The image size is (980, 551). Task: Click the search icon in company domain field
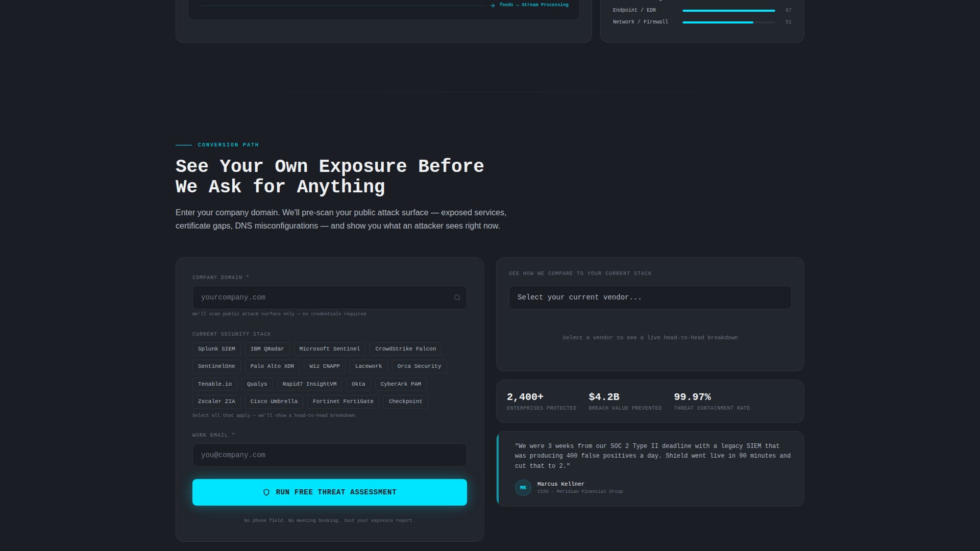pyautogui.click(x=457, y=297)
